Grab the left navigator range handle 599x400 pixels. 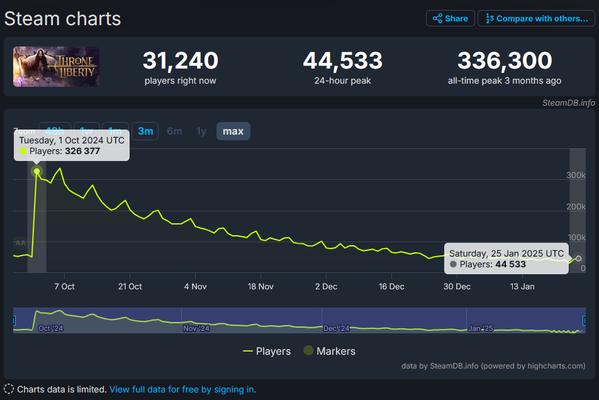click(x=14, y=320)
